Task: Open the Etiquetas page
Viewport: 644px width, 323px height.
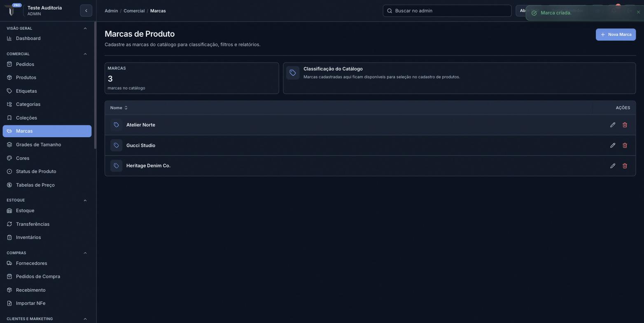Action: tap(47, 91)
